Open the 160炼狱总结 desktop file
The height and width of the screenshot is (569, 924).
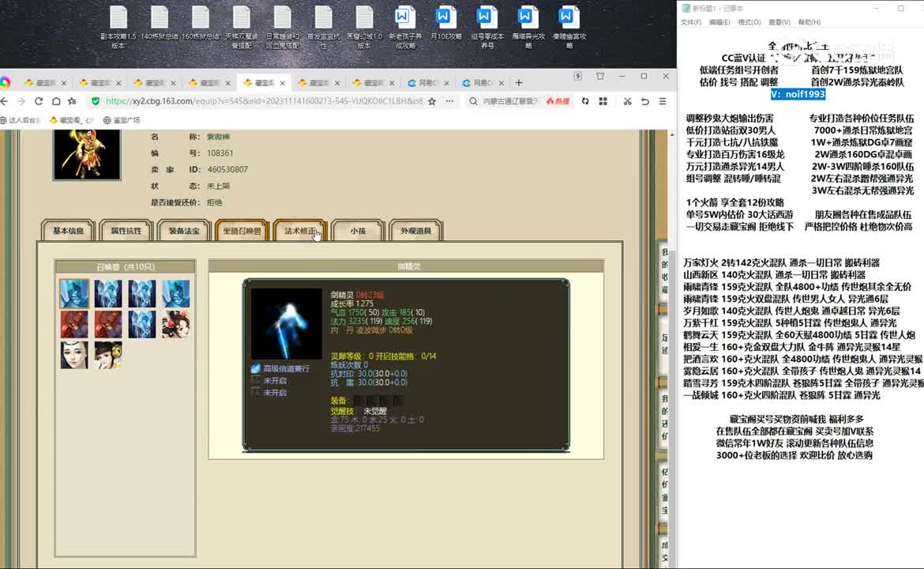tap(201, 24)
